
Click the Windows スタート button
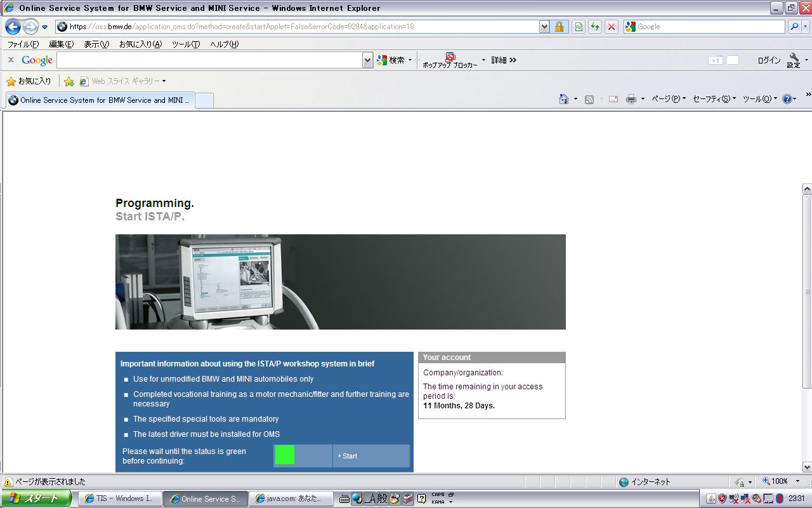tap(37, 498)
